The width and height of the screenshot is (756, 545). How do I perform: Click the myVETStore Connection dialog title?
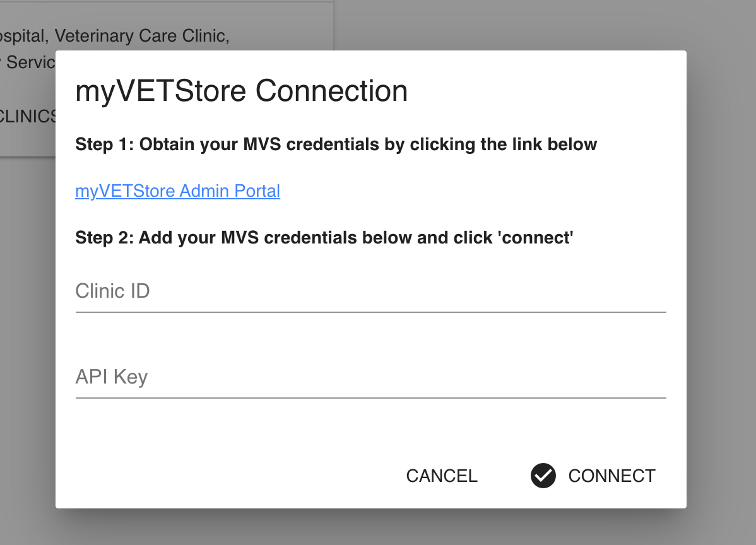click(242, 91)
